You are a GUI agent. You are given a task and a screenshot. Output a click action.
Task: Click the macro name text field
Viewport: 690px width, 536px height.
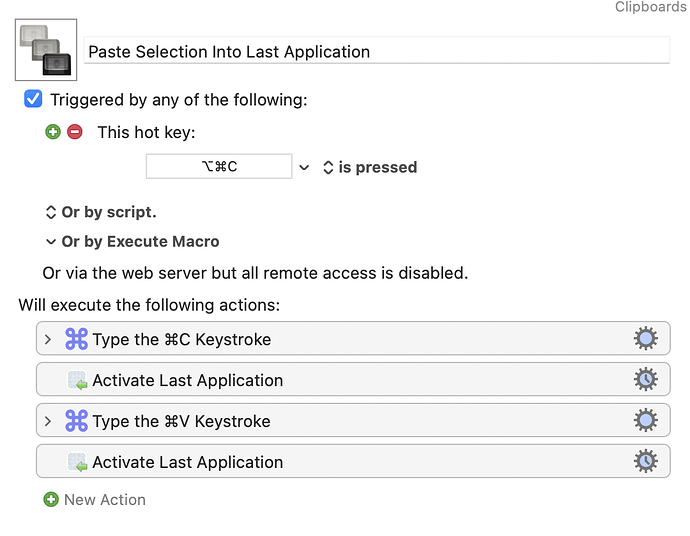376,51
